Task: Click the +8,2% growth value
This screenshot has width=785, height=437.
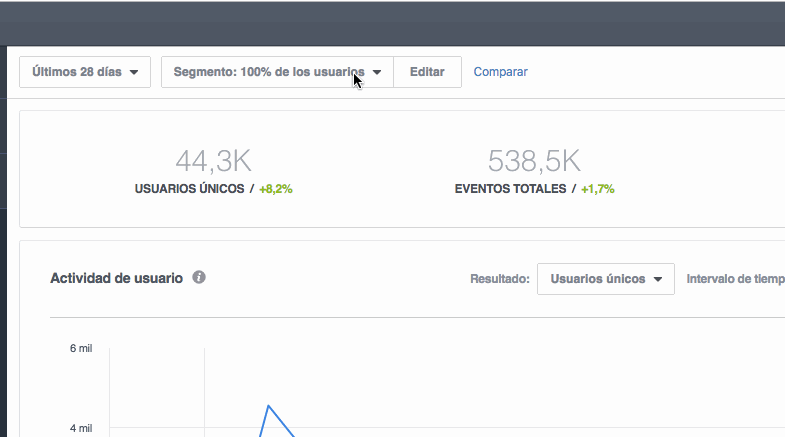Action: coord(275,189)
